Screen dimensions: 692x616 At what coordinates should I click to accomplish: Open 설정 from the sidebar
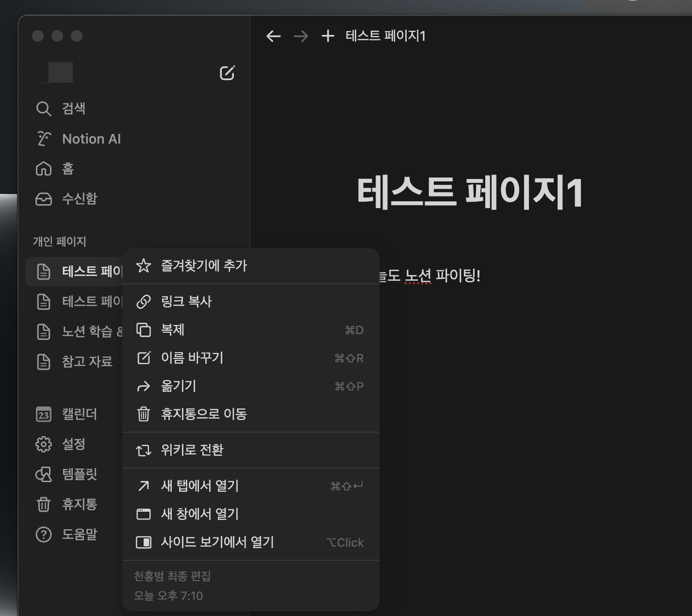pyautogui.click(x=74, y=444)
